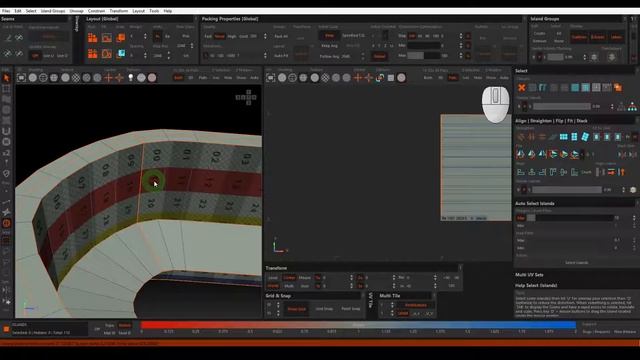Toggle Labels display in Island Groups
640x360 pixels.
click(616, 37)
